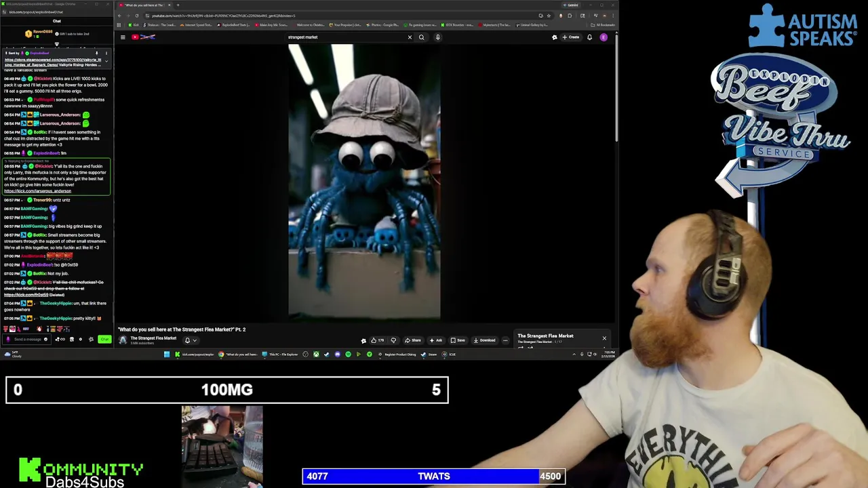Screen dimensions: 868x488
Task: Open kick.com/larserous_anderson link in chat
Action: click(37, 191)
